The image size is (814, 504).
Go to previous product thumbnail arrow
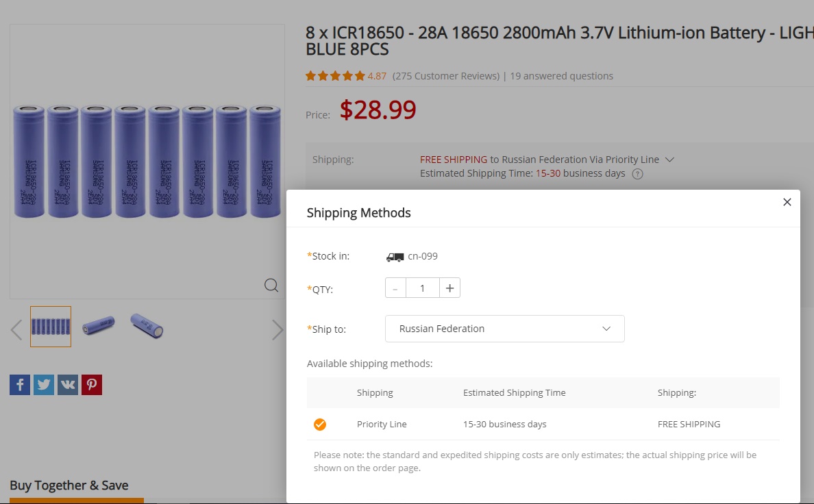[x=16, y=329]
